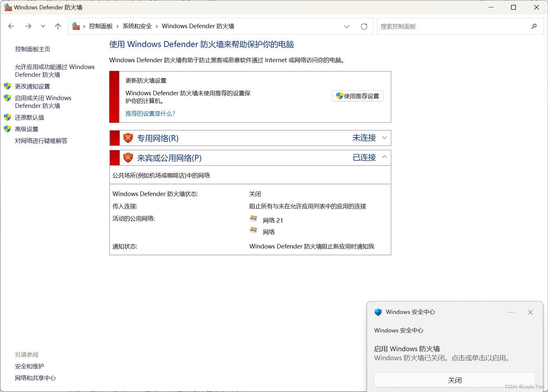Go up one level with up arrow

tap(58, 26)
